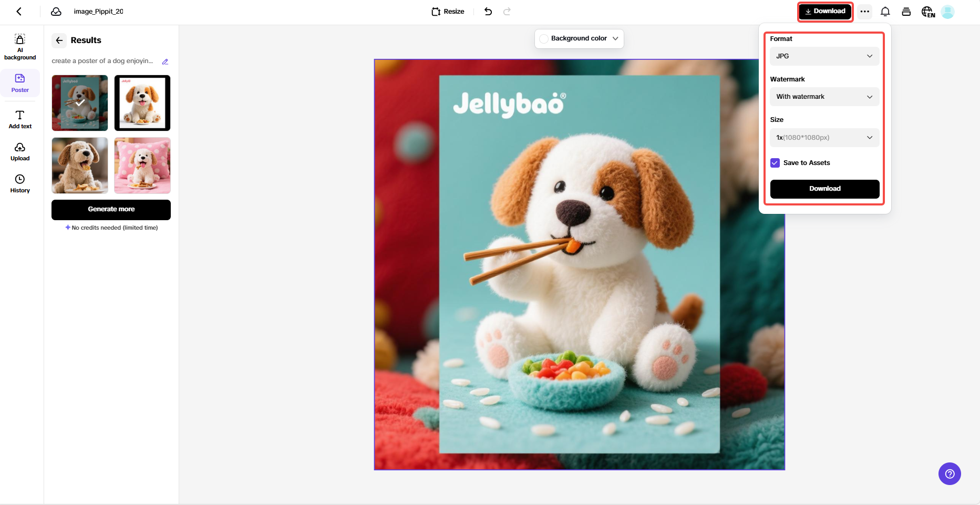The image size is (980, 505).
Task: Open the AI background tool
Action: pyautogui.click(x=20, y=47)
